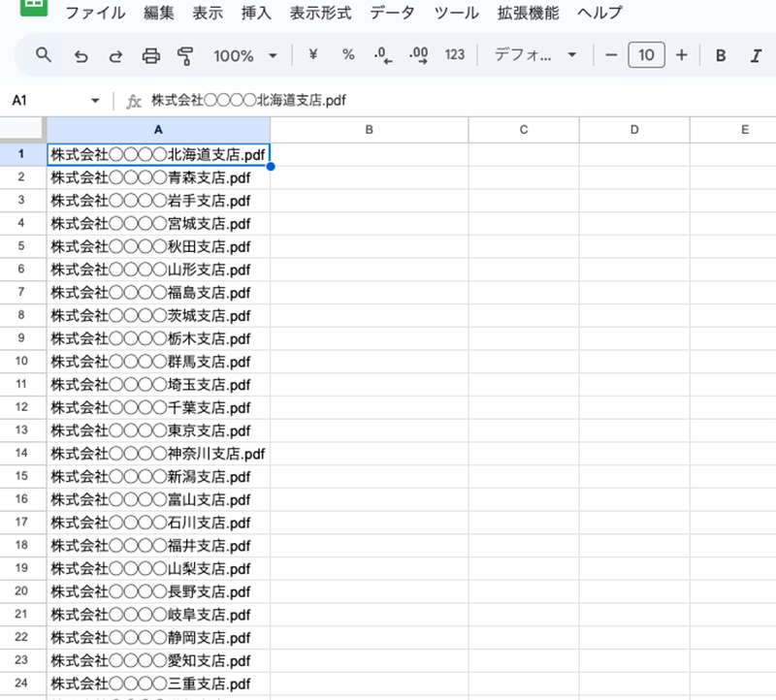
Task: Click the redo arrow icon
Action: coord(115,55)
